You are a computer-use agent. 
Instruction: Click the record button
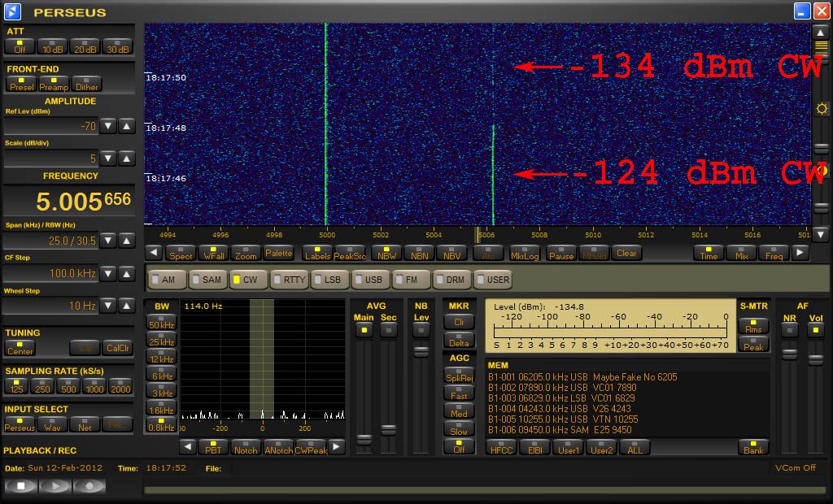pyautogui.click(x=89, y=486)
